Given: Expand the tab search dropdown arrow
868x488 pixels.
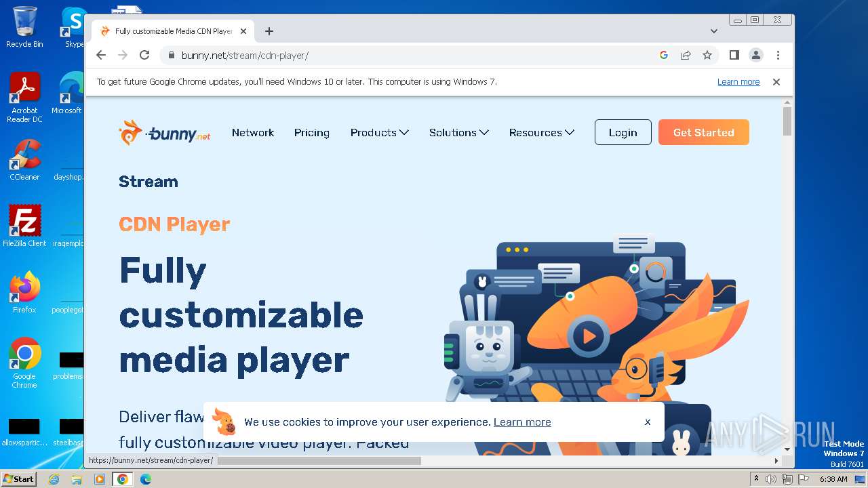Looking at the screenshot, I should pyautogui.click(x=713, y=31).
